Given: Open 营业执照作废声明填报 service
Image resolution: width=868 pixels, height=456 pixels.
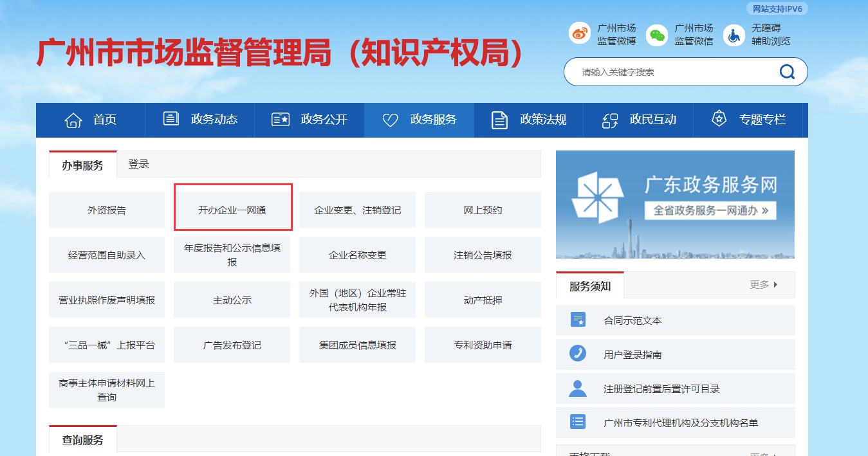Looking at the screenshot, I should tap(107, 300).
